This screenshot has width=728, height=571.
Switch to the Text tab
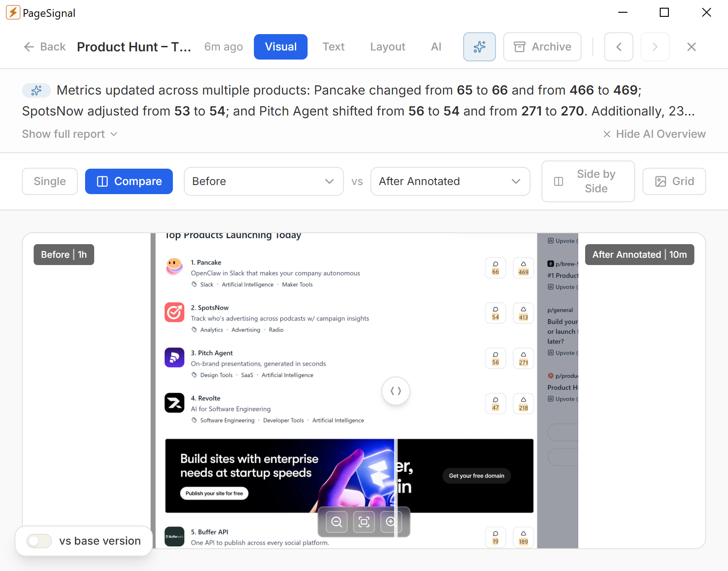coord(334,47)
